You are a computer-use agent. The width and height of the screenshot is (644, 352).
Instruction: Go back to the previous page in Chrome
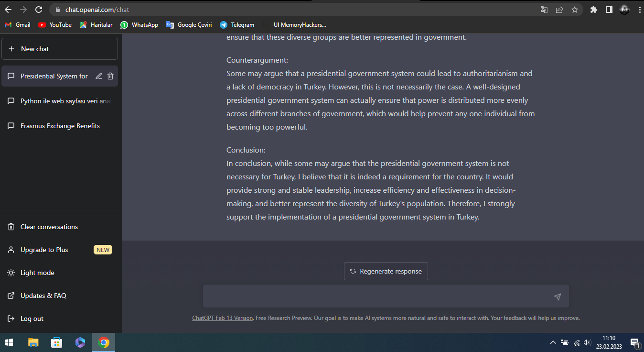point(8,10)
